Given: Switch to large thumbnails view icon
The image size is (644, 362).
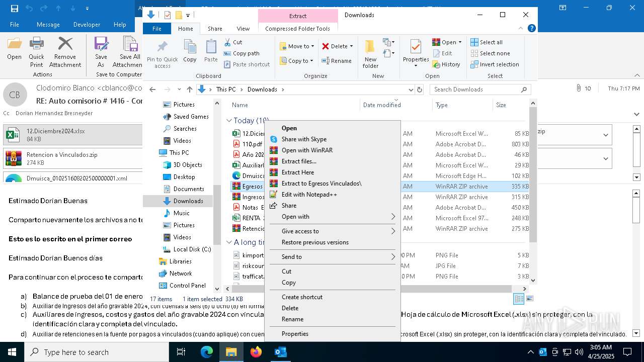Looking at the screenshot, I should click(x=529, y=299).
